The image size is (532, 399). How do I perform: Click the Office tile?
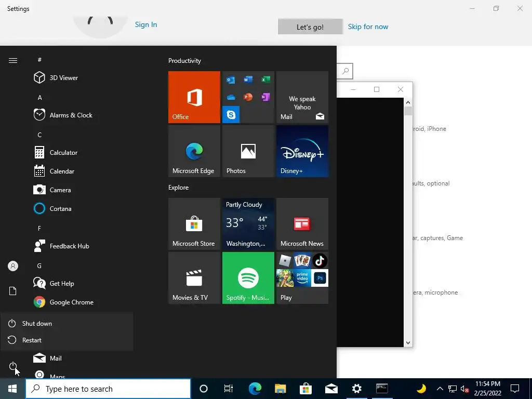[x=194, y=97]
